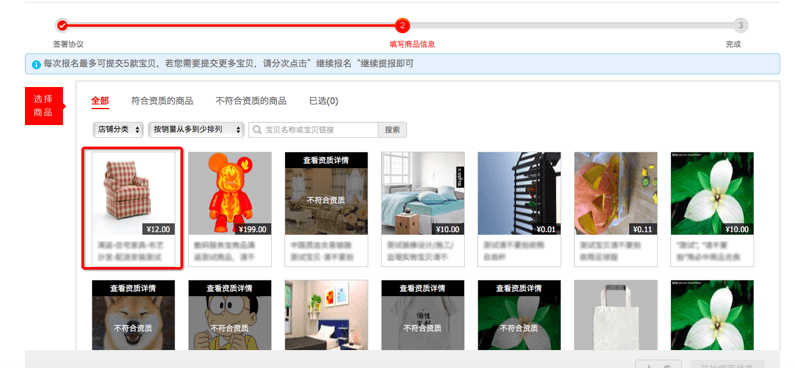Click the step 3 circle in progress bar
The image size is (795, 368).
pos(741,25)
